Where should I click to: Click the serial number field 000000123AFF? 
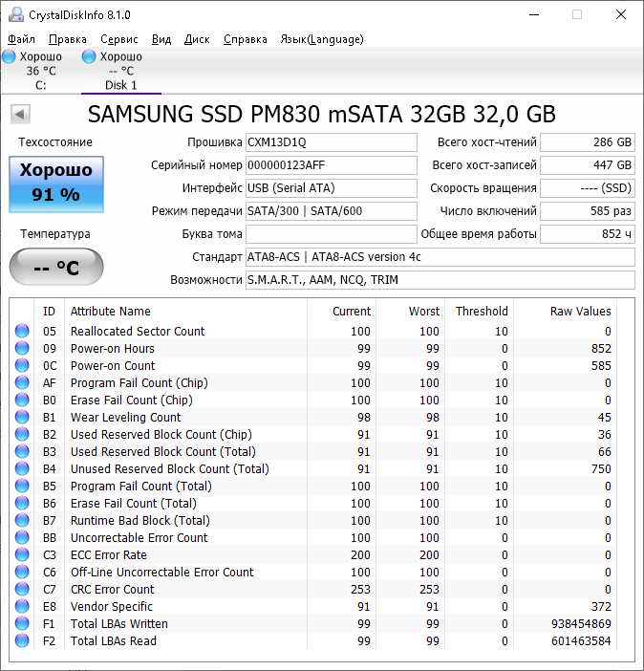(332, 165)
